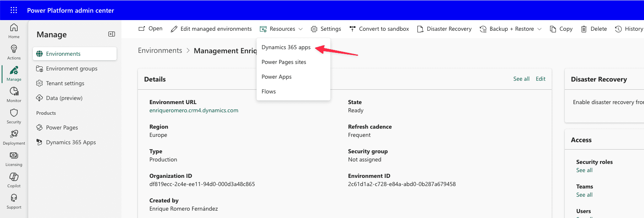This screenshot has width=644, height=218.
Task: Open Copilot in left rail
Action: pos(14,180)
